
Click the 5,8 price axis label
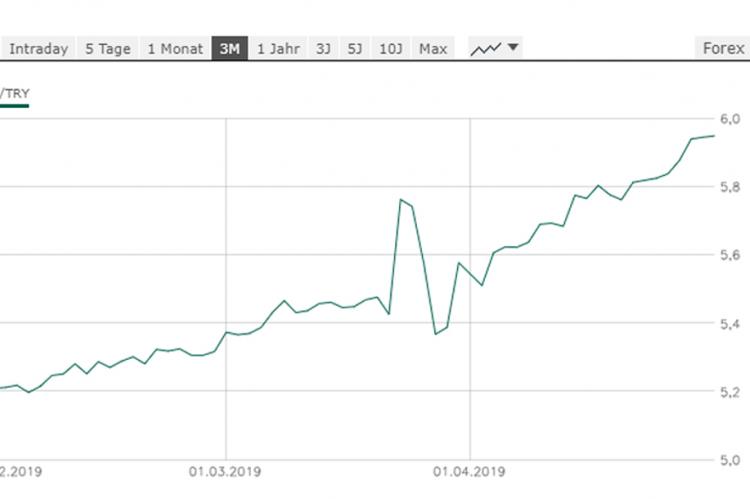click(730, 187)
